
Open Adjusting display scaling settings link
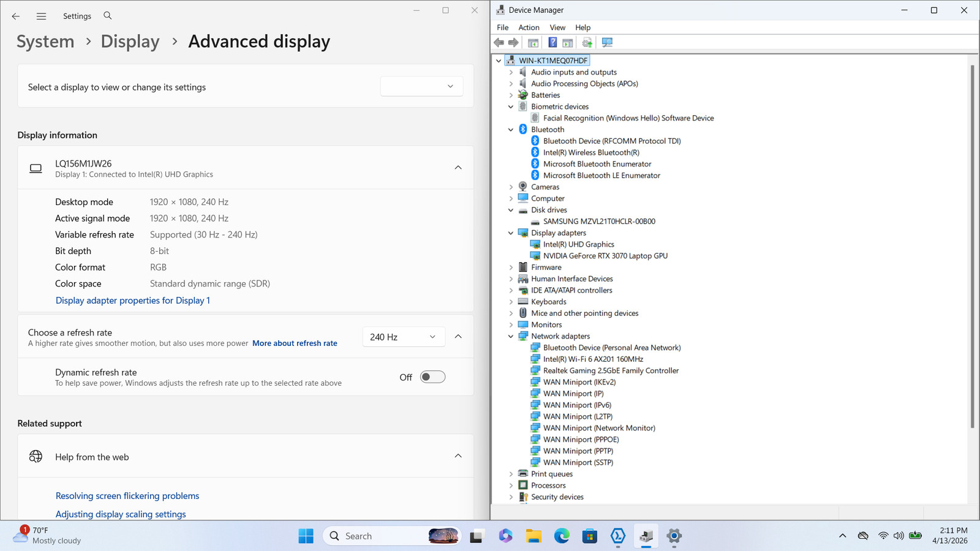tap(121, 514)
